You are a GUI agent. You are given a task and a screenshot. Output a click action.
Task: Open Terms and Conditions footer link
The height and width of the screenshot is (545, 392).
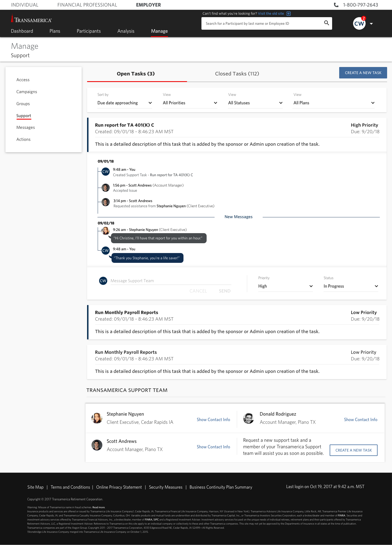coord(70,487)
